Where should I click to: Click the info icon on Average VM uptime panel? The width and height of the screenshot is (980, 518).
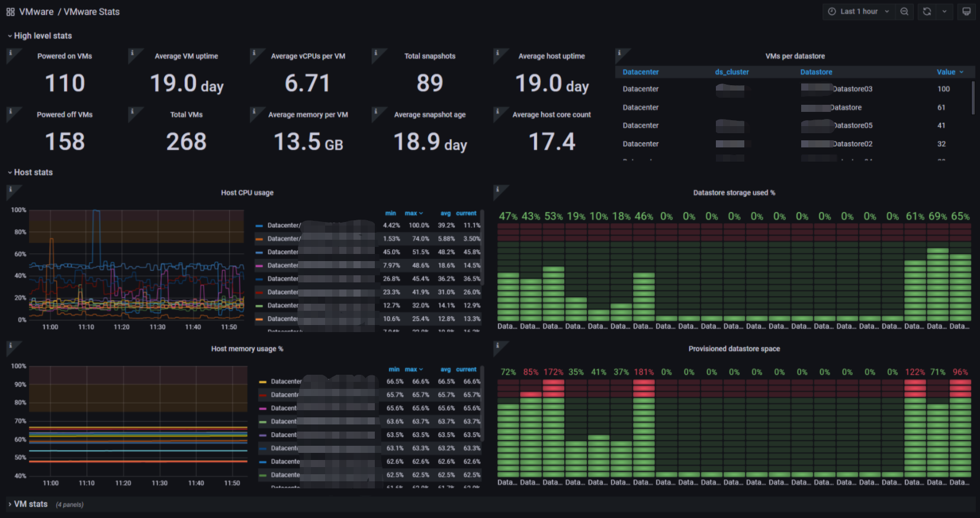pyautogui.click(x=132, y=53)
